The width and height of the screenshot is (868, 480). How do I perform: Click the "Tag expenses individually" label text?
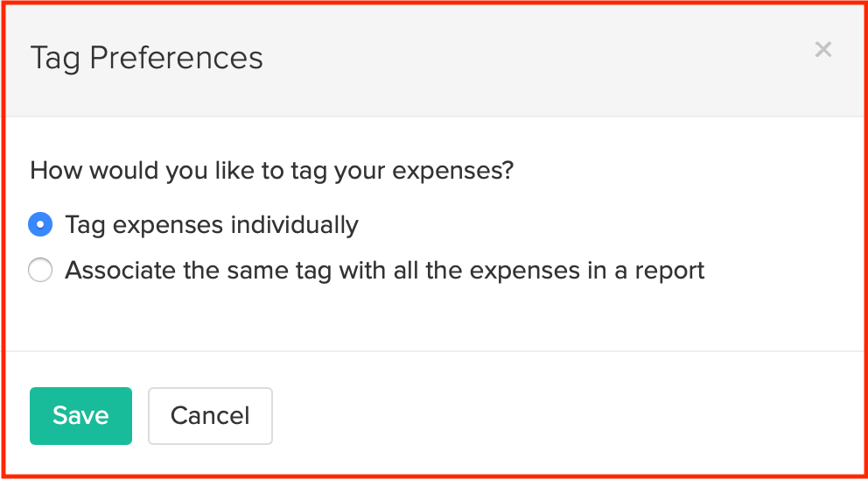click(x=211, y=225)
